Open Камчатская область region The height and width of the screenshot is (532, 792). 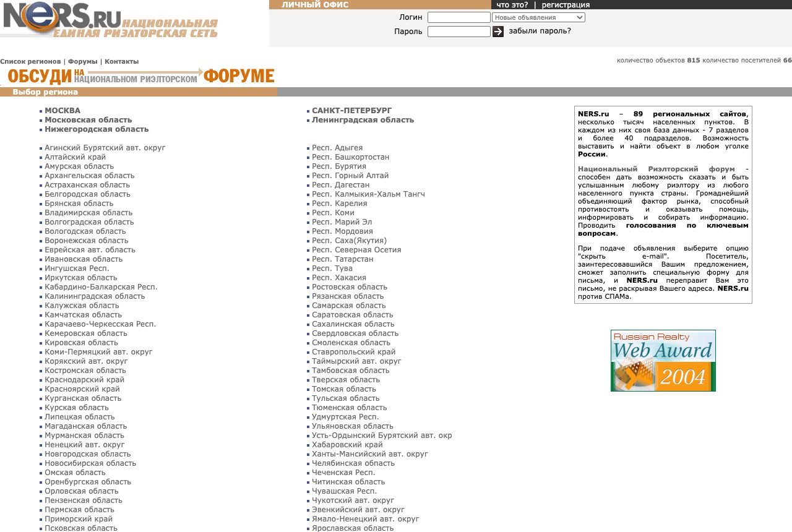coord(84,315)
